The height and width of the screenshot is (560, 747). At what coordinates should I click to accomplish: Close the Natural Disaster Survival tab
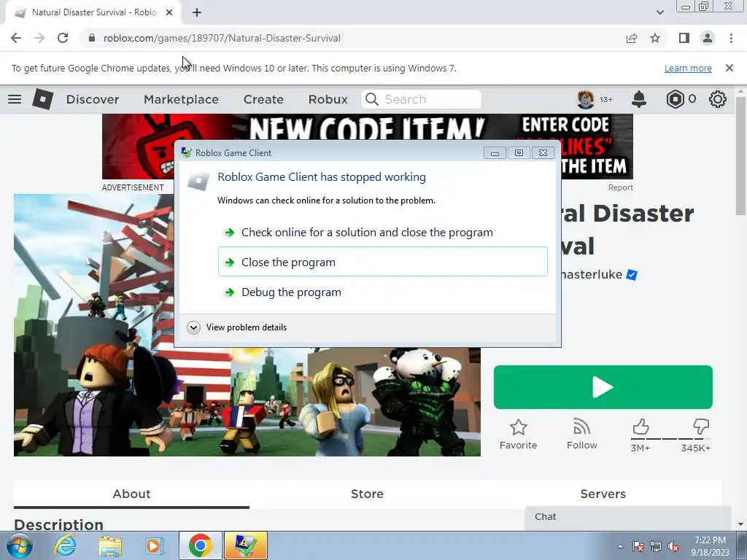tap(169, 12)
